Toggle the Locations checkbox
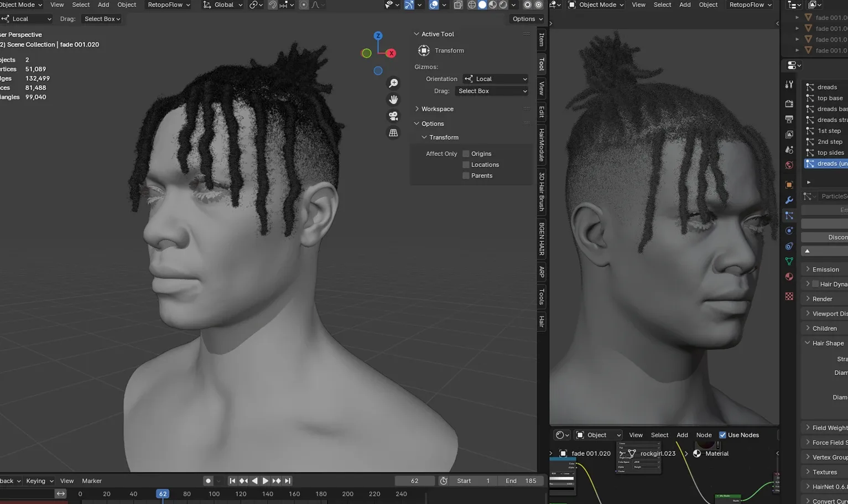 point(466,164)
